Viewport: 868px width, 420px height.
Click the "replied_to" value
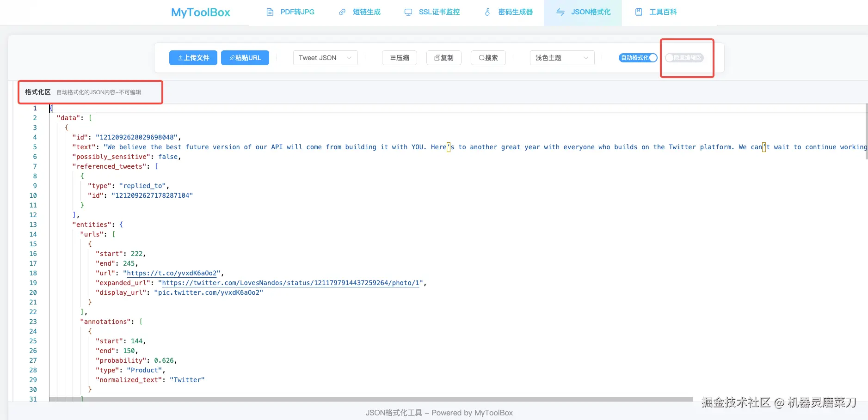[x=142, y=186]
